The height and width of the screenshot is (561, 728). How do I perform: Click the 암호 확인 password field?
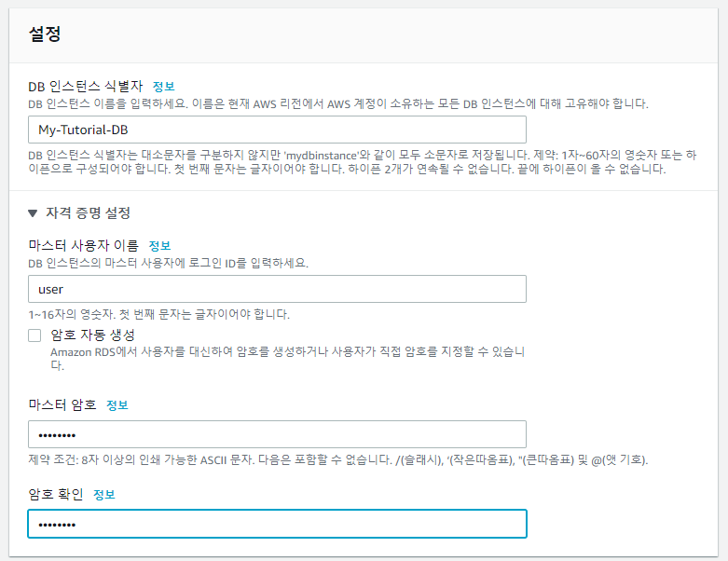click(277, 524)
